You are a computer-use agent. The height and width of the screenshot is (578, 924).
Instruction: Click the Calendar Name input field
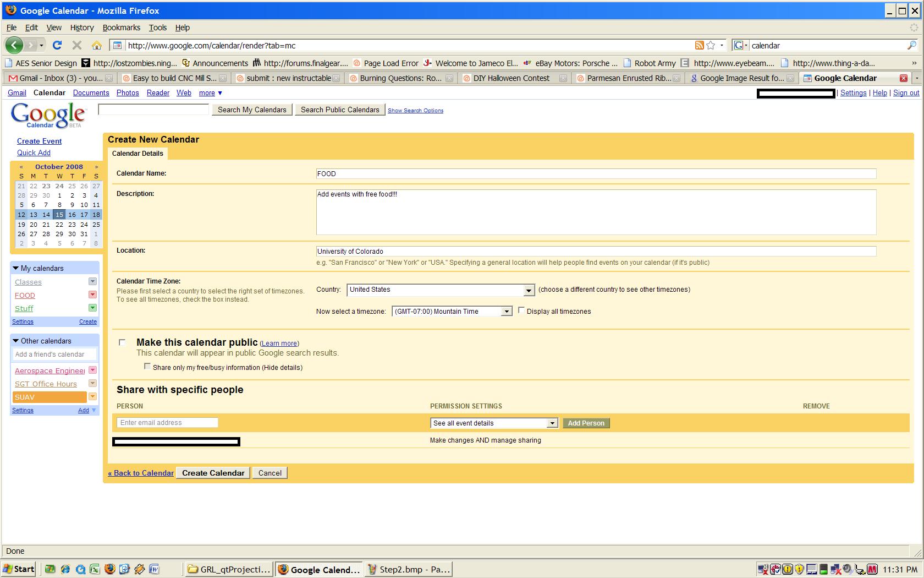(596, 173)
